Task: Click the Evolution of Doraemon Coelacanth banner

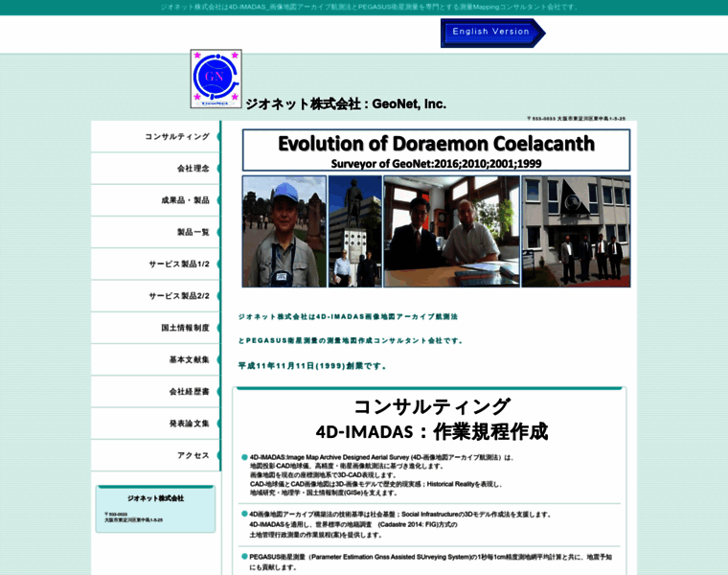Action: tap(436, 150)
